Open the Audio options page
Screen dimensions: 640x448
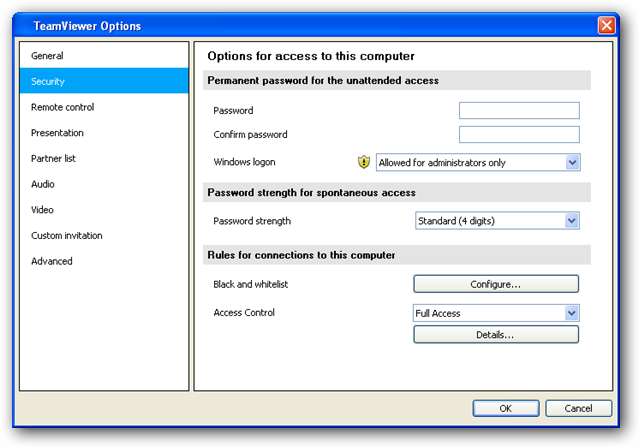(x=43, y=184)
